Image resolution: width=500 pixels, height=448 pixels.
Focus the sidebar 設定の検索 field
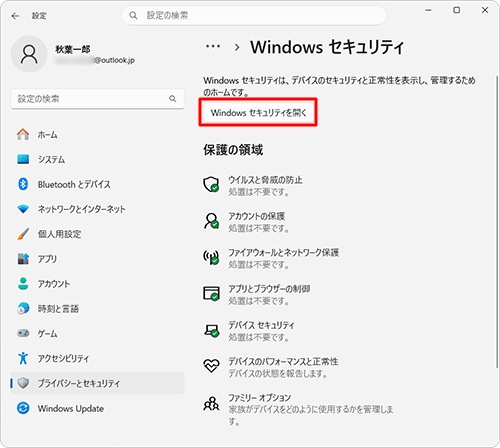click(97, 99)
